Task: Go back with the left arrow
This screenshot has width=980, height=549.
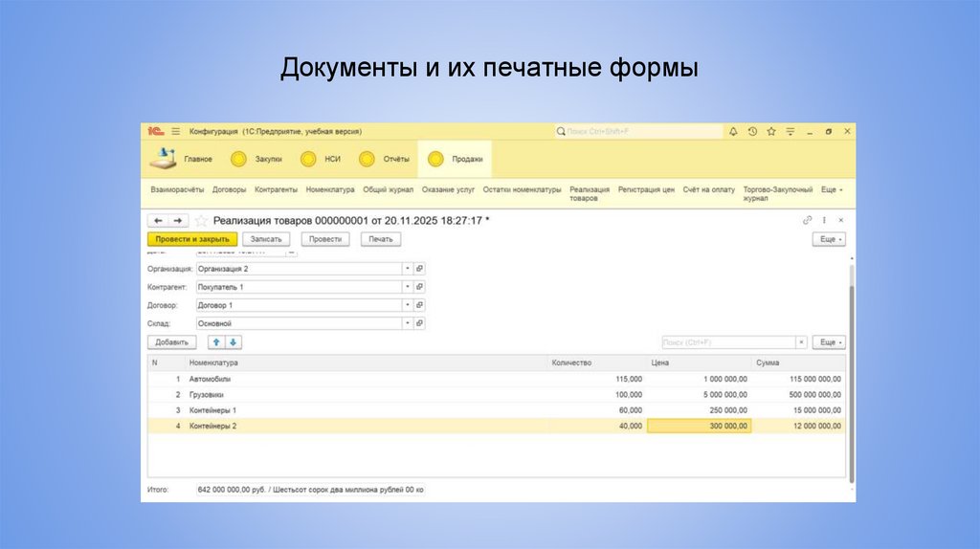Action: point(158,221)
